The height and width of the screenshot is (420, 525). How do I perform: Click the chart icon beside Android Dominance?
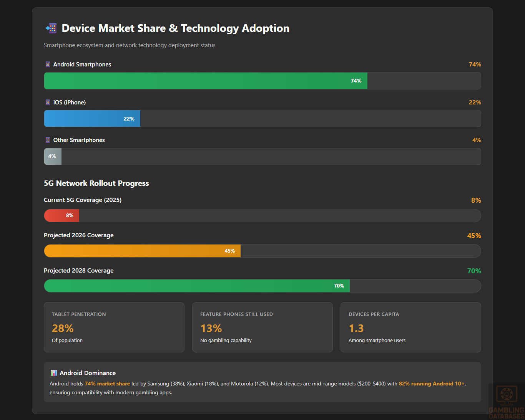[x=54, y=373]
